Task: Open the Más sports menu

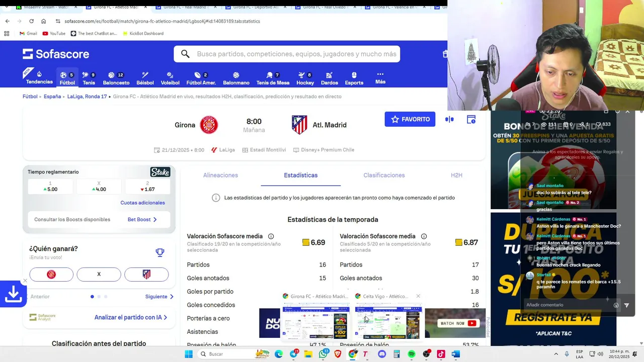Action: pos(380,77)
